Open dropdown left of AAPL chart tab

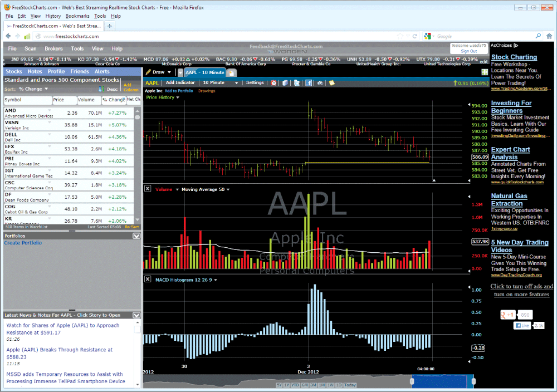coord(180,72)
